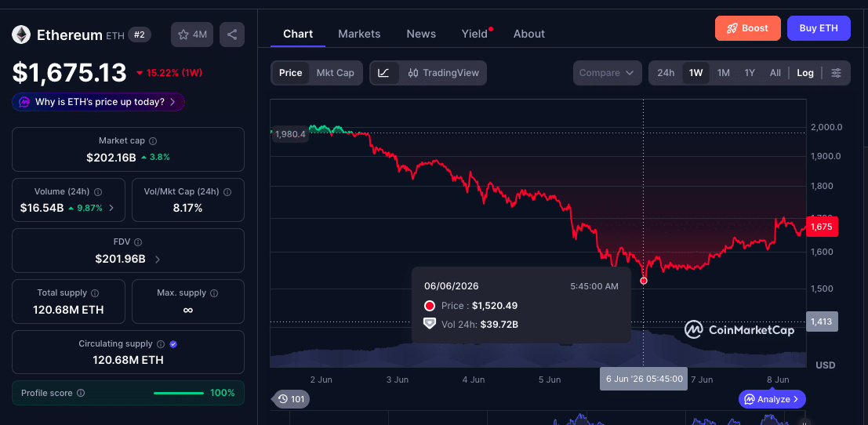Click the 6 Jun '26 05:45:00 axis label

[644, 379]
